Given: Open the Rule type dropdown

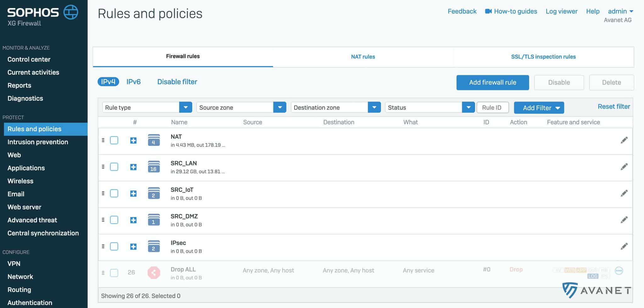Looking at the screenshot, I should coord(186,107).
